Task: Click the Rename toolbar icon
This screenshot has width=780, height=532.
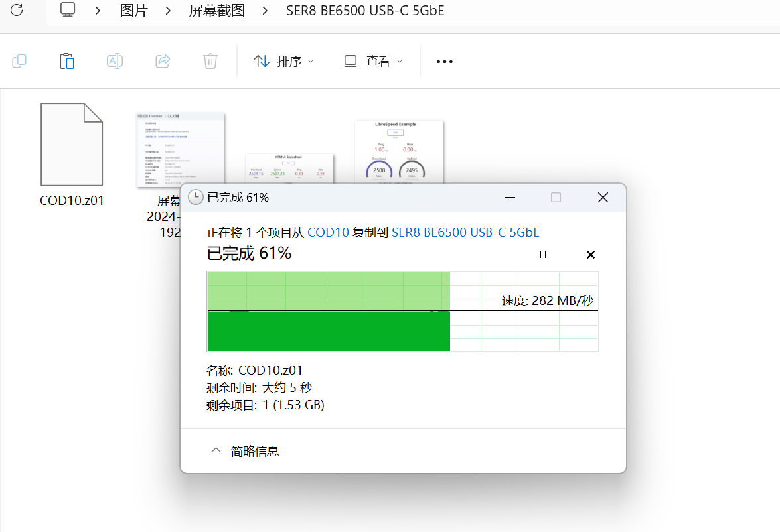Action: pyautogui.click(x=115, y=61)
